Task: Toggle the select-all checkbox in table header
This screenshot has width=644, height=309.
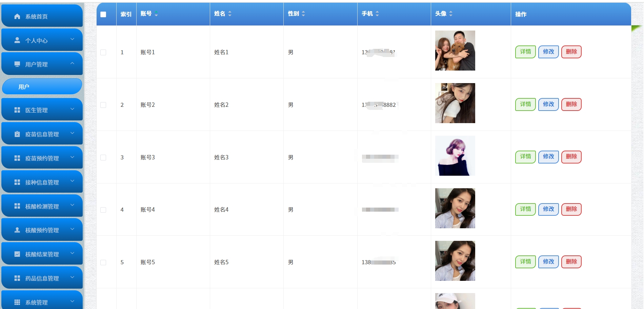Action: [x=103, y=14]
